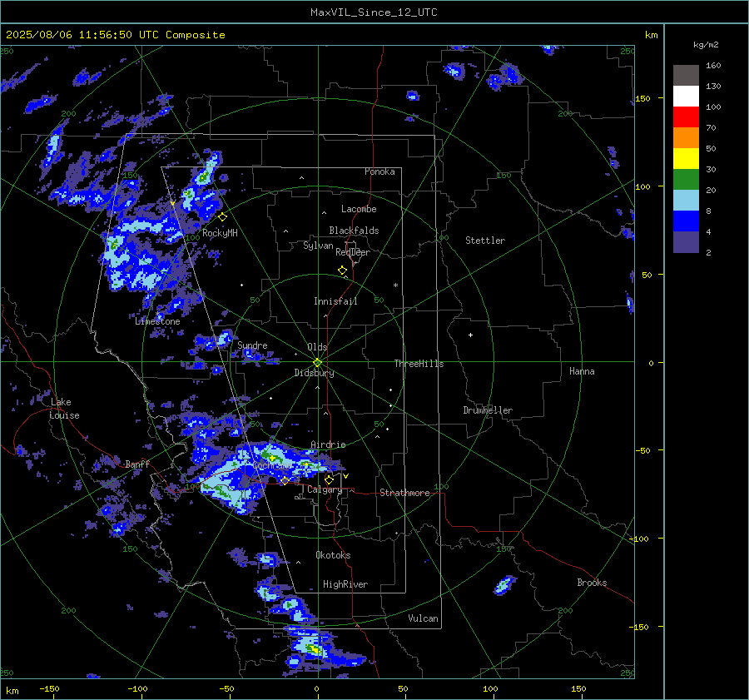Click the -100 tick on the vertical axis

638,539
